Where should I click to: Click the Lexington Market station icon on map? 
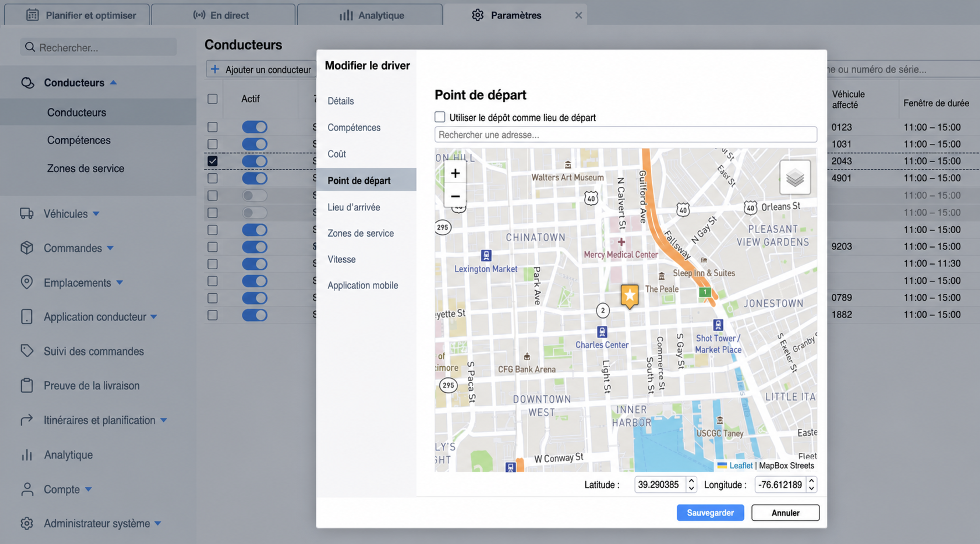click(486, 255)
